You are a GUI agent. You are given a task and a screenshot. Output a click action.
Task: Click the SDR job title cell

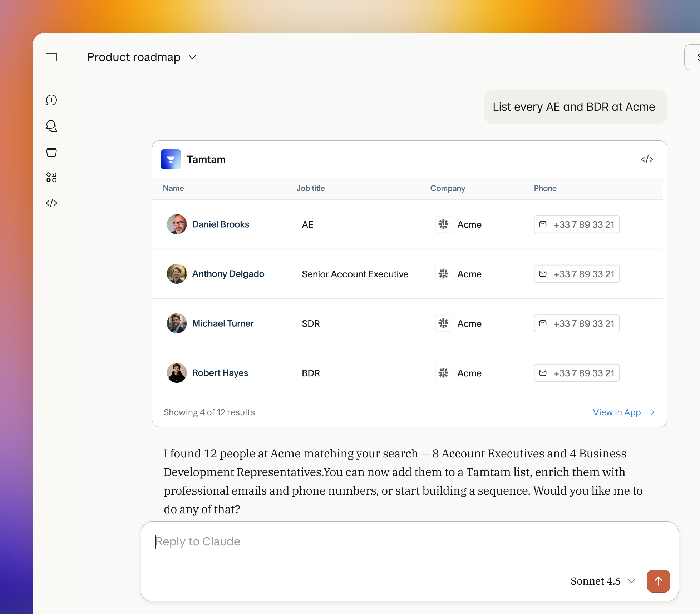pos(311,324)
